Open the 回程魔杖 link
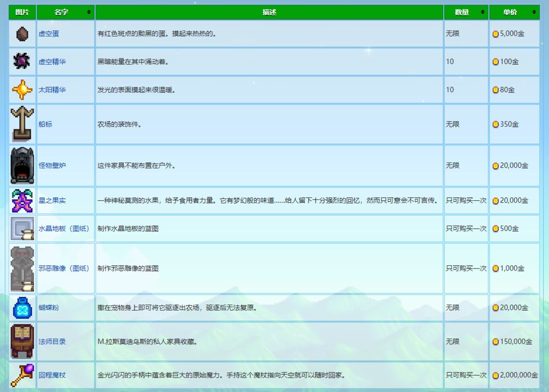Screen dimensions: 549x392 [x=52, y=375]
